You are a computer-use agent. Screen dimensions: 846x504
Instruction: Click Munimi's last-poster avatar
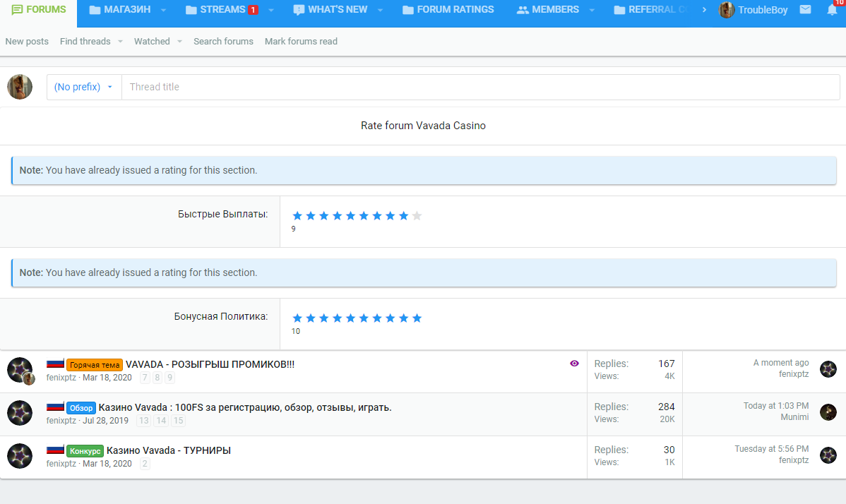pos(828,412)
